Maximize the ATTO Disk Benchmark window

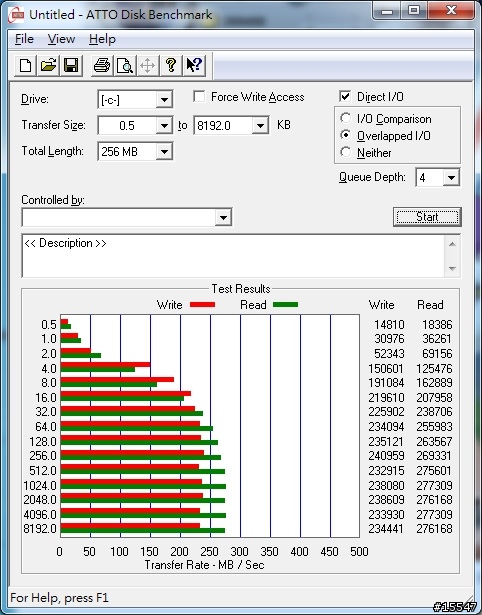414,11
